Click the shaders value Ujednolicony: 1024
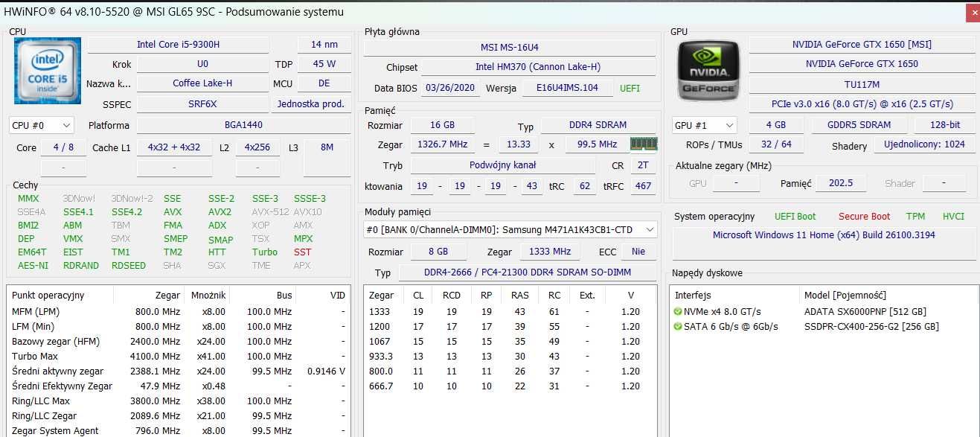This screenshot has height=437, width=980. pyautogui.click(x=924, y=144)
